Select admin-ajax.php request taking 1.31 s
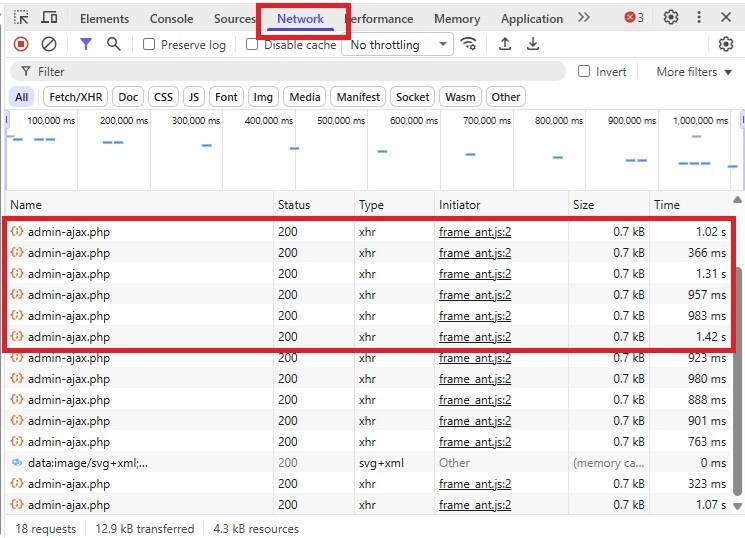Image resolution: width=745 pixels, height=538 pixels. pyautogui.click(x=369, y=274)
